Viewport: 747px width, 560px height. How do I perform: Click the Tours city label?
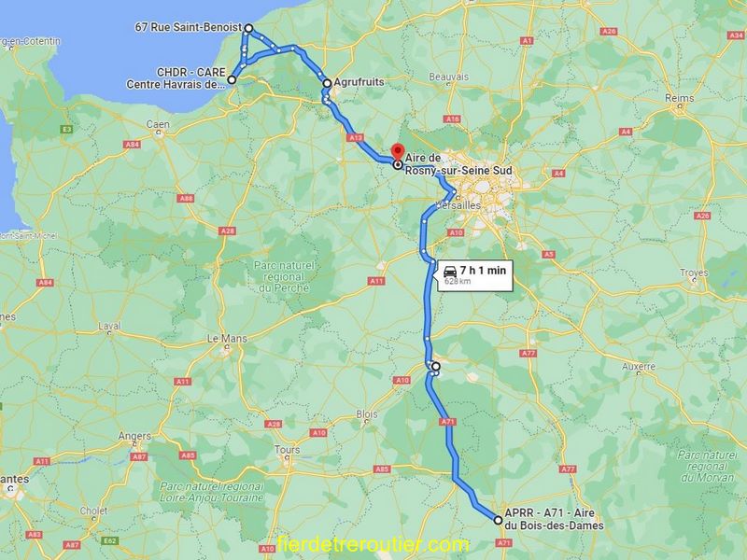pos(287,450)
